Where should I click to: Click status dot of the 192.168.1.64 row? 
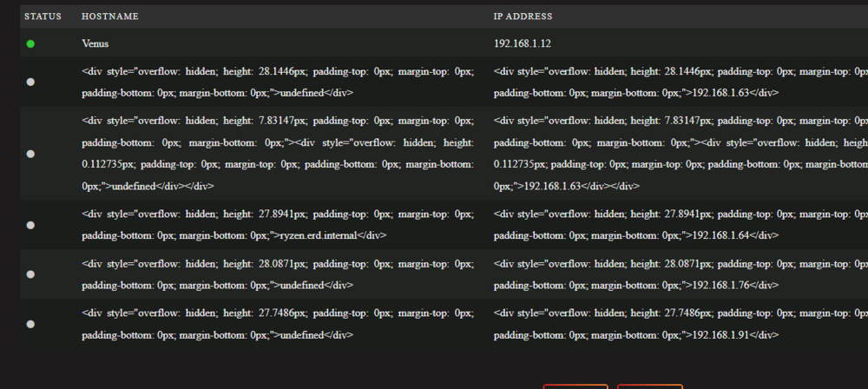(30, 225)
